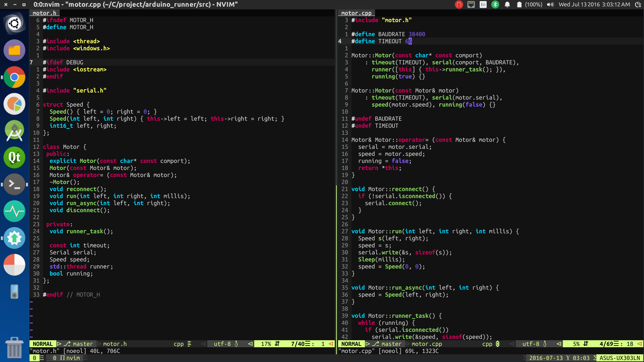644x362 pixels.
Task: Click the USB device icon in dock
Action: [x=14, y=292]
